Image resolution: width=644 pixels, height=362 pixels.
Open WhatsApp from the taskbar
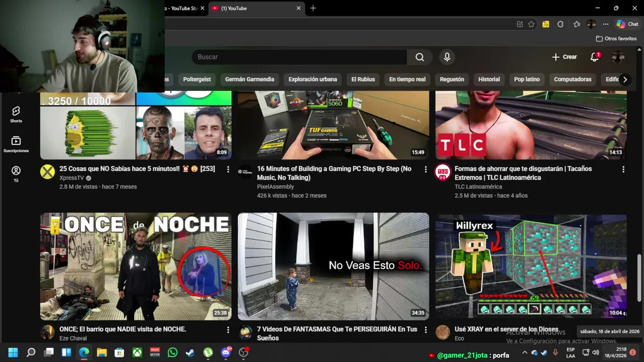173,352
